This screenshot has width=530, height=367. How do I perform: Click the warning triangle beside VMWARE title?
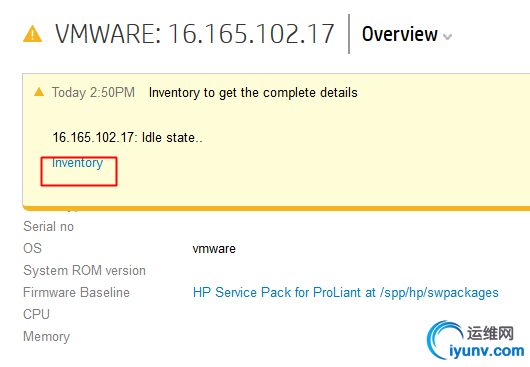coord(32,34)
